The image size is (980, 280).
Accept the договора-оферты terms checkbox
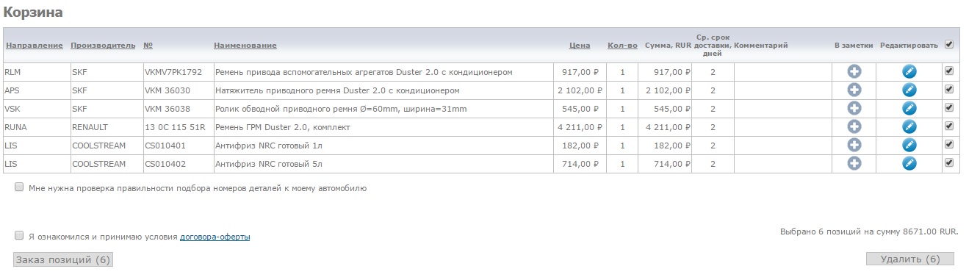[19, 235]
